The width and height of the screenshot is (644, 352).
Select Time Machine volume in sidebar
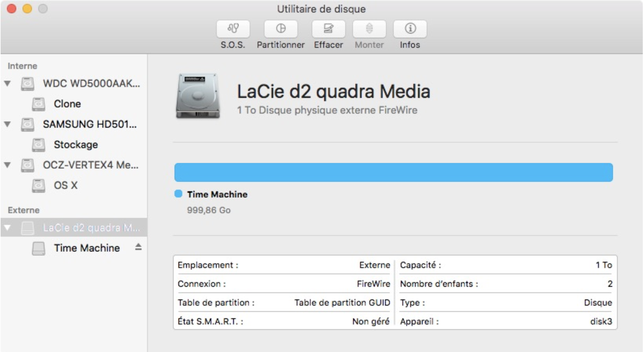87,248
